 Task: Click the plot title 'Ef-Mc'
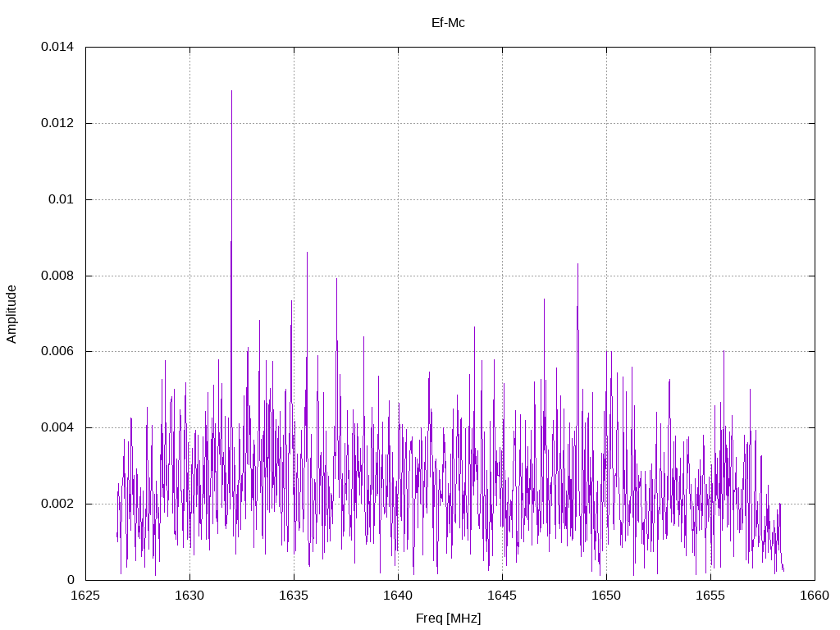pos(448,23)
